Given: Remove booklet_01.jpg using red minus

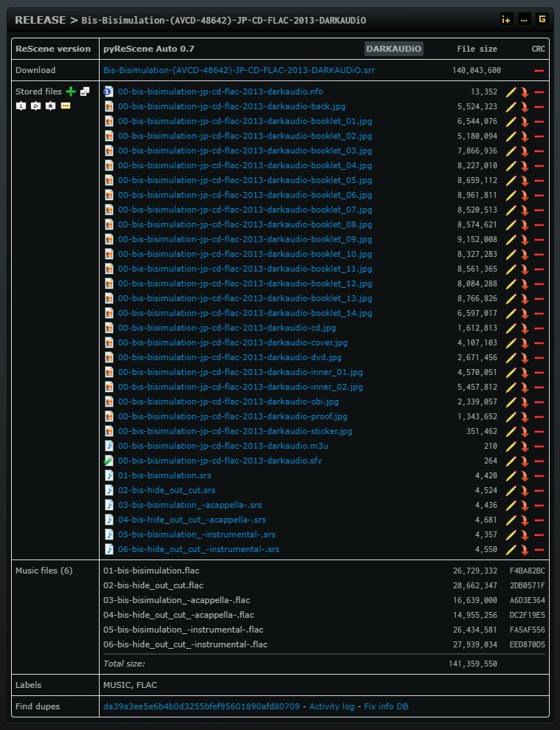Looking at the screenshot, I should [x=539, y=122].
